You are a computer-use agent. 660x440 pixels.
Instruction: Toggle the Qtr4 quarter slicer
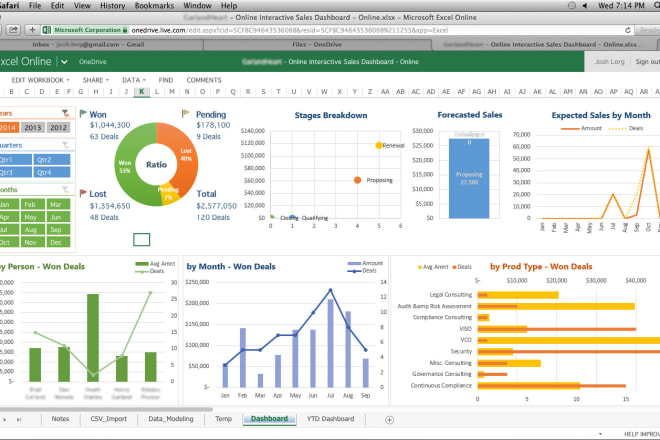tap(53, 172)
